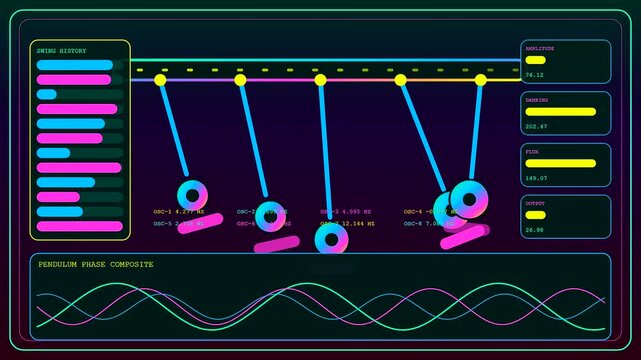Click the top cyan bar in Swing History
This screenshot has width=641, height=360.
pos(75,65)
